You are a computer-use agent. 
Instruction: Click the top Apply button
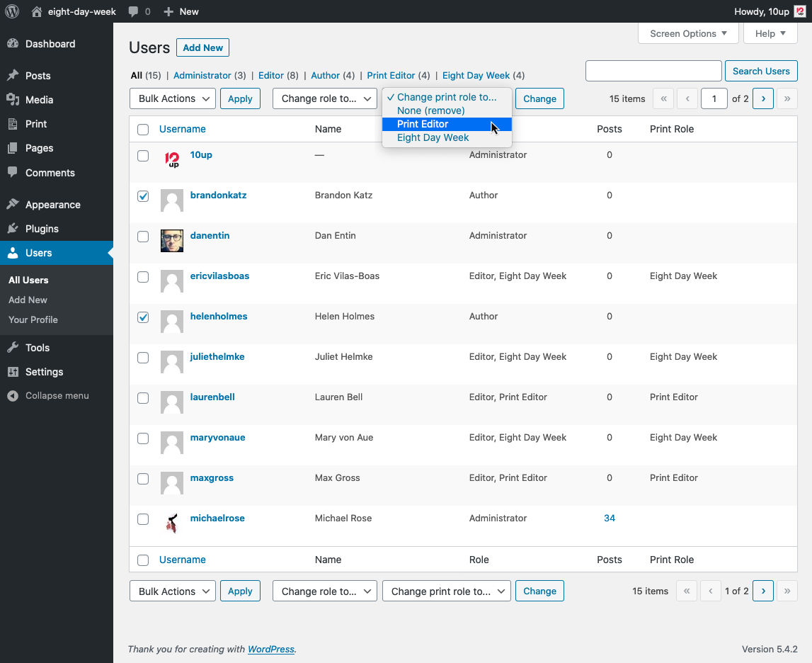240,98
